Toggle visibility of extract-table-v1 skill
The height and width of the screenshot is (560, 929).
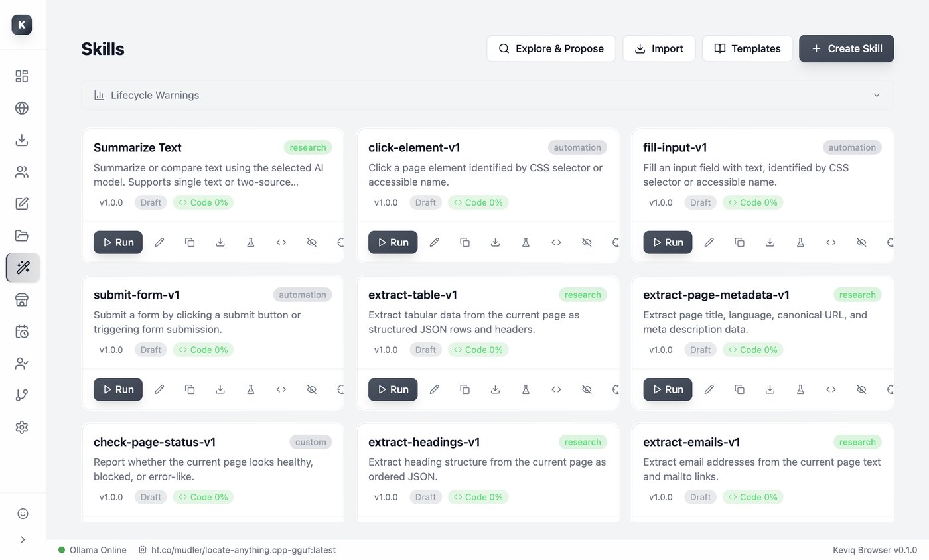[587, 389]
